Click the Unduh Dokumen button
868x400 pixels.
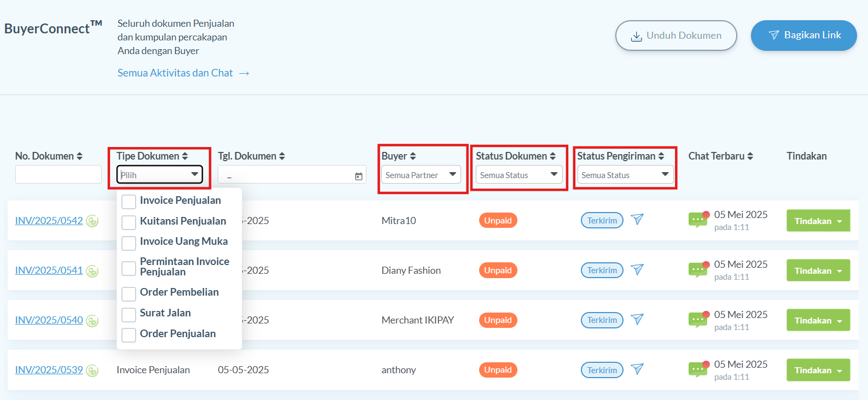pos(675,36)
